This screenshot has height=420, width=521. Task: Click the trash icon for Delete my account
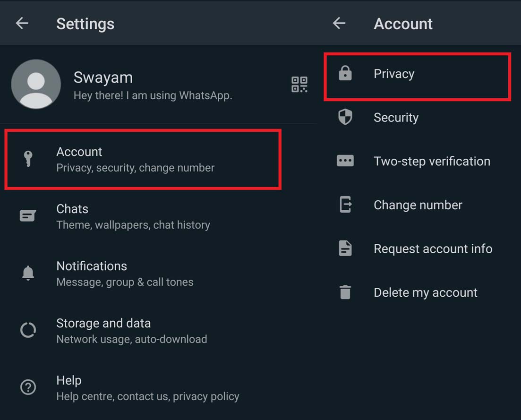345,292
